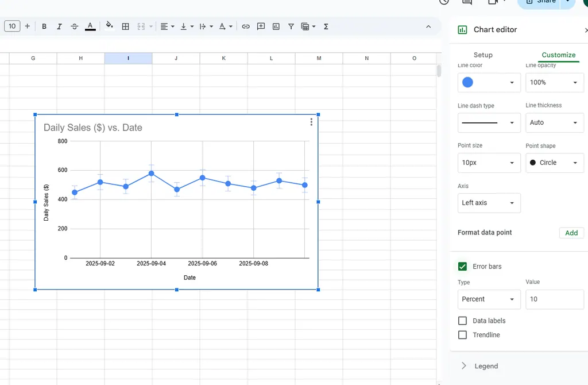Apply strikethrough formatting
This screenshot has width=588, height=385.
[x=74, y=26]
